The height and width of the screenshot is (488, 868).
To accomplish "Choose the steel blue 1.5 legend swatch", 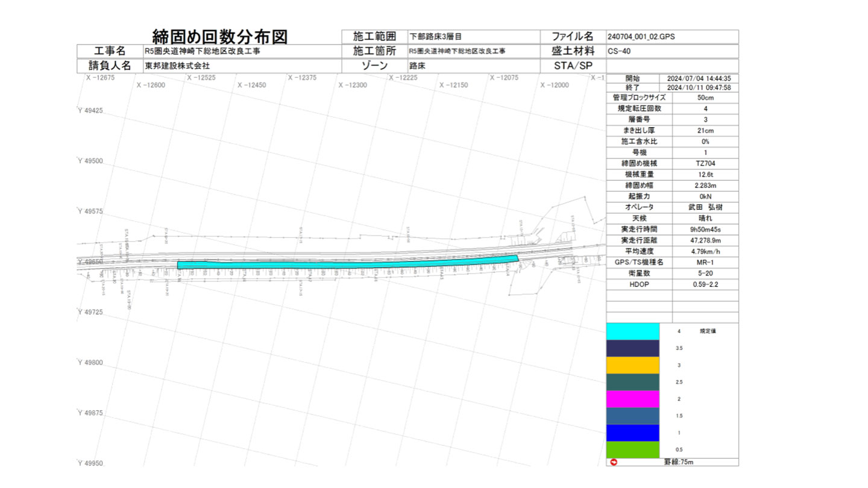I will point(632,416).
